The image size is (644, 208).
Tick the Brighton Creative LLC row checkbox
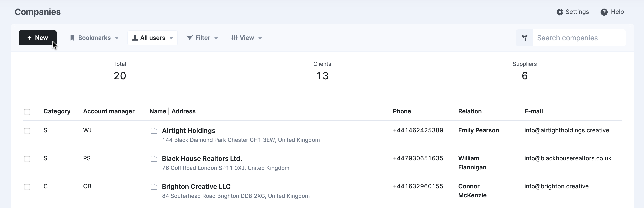[x=27, y=187]
